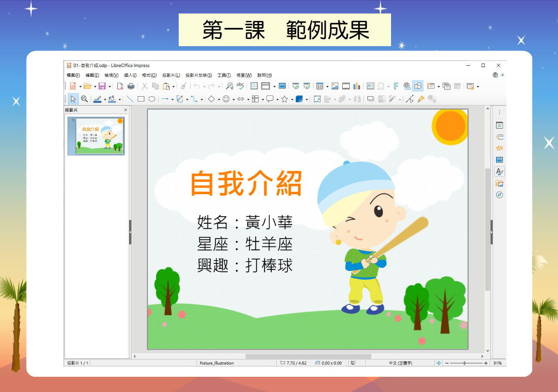Select the Zoom & Pan magnifier tool
Viewport: 558px width, 392px height.
84,99
